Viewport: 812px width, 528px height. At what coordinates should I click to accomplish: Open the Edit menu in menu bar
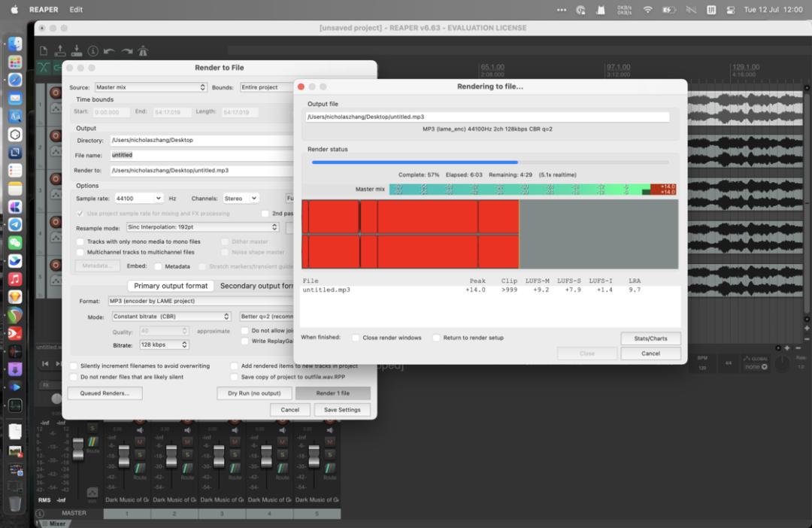[76, 9]
